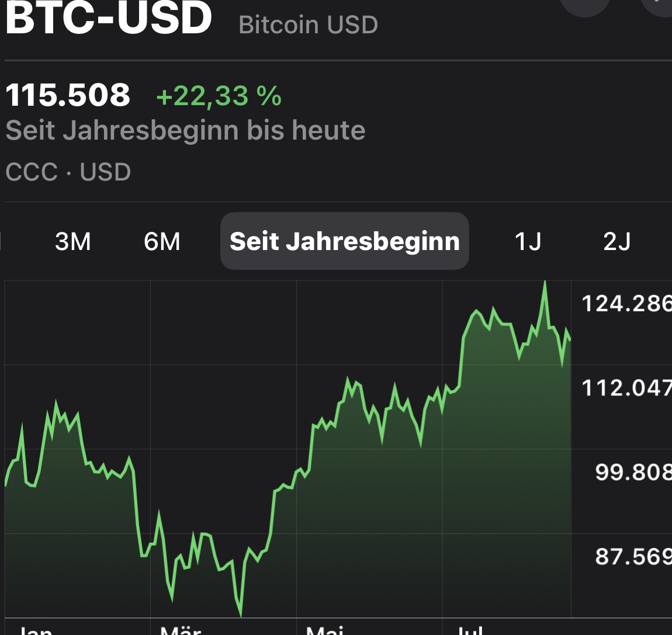Tap the 124.286 price gridline label
This screenshot has width=672, height=635.
coord(626,303)
